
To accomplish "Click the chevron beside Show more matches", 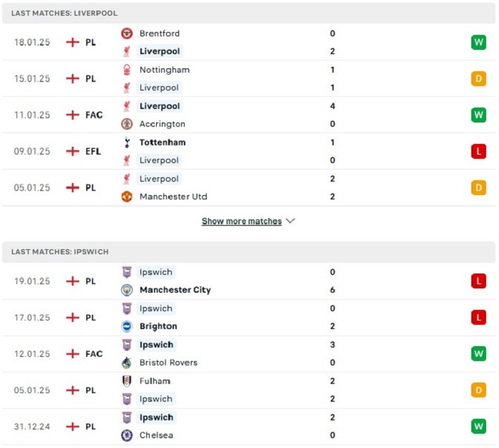I will 290,221.
